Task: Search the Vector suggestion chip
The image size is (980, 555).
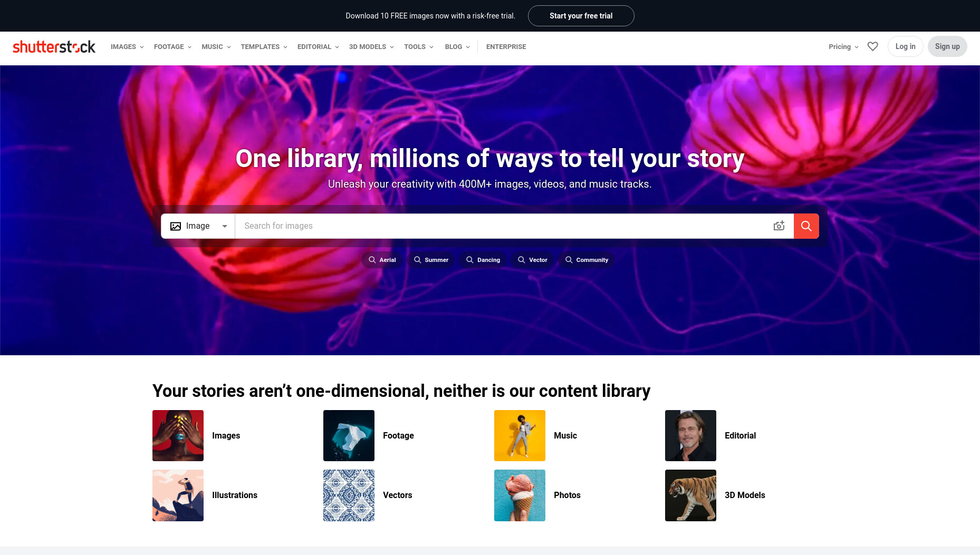Action: coord(532,260)
